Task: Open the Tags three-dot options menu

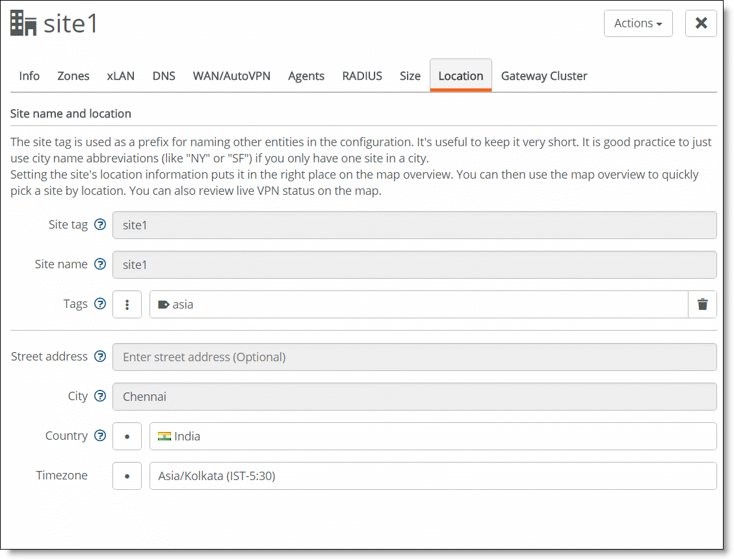Action: 127,305
